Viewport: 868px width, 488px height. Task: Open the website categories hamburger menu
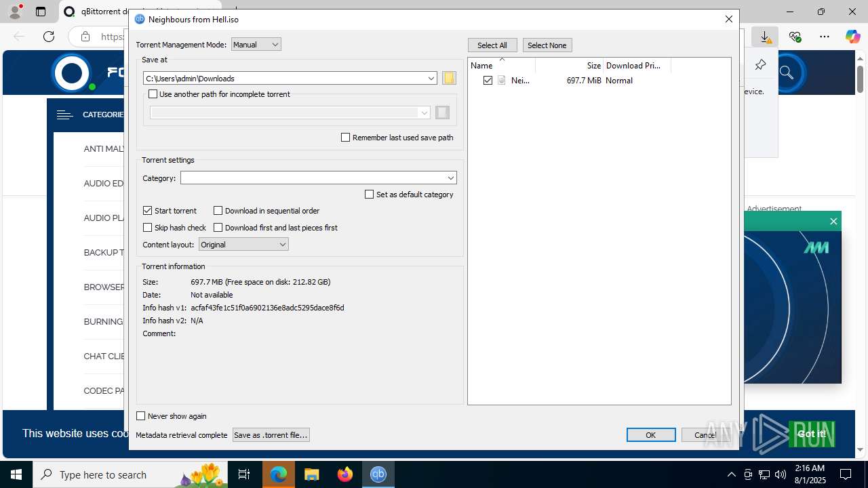(x=64, y=115)
